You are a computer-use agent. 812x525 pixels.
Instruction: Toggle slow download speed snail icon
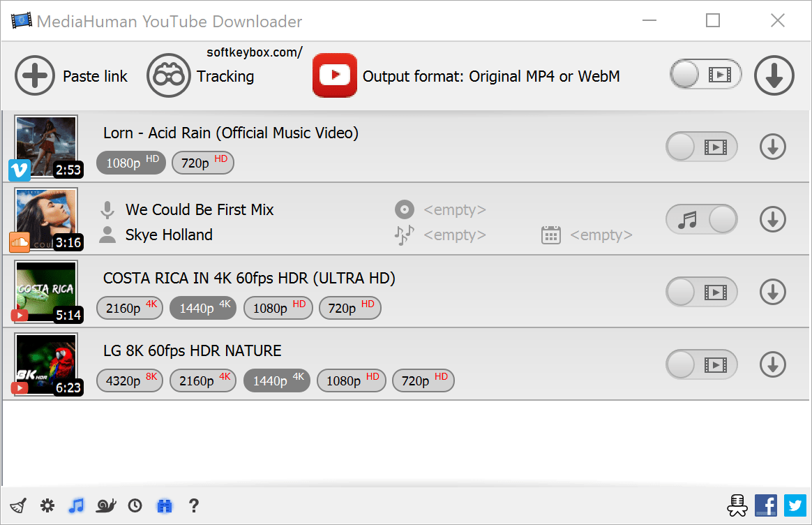click(x=105, y=505)
